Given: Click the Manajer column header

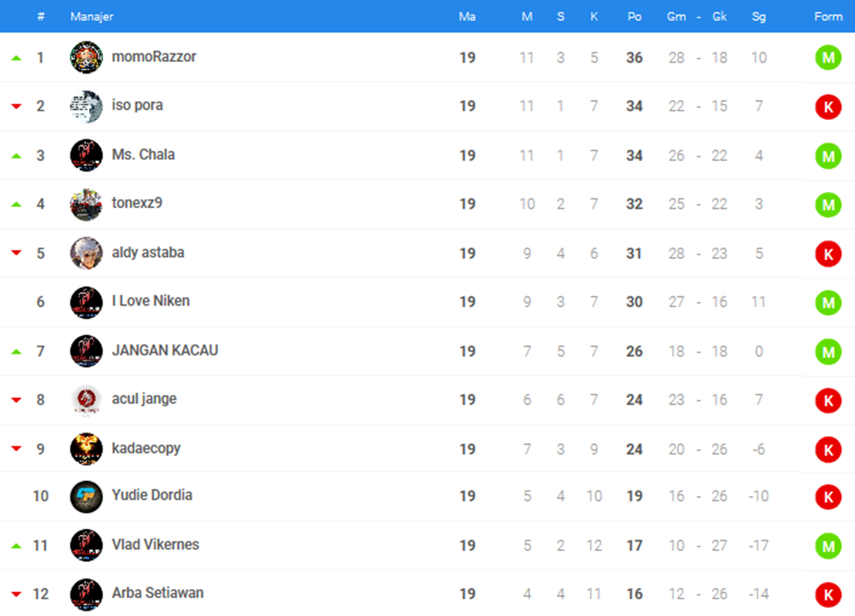Looking at the screenshot, I should coord(91,16).
